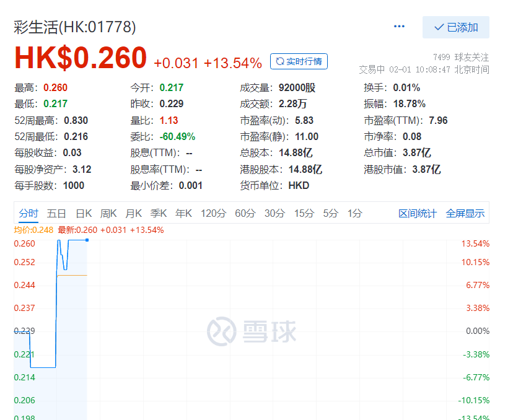Click 市净率 value 0.08
This screenshot has height=420, width=513.
click(412, 136)
